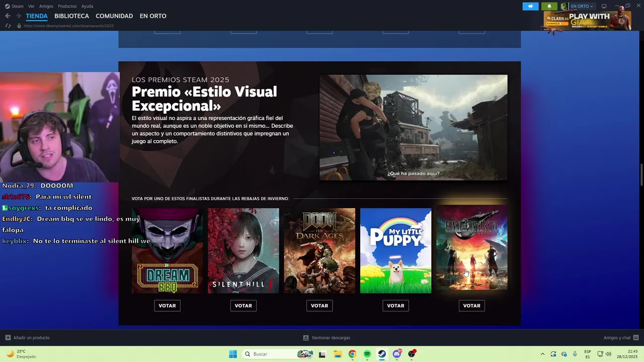Go to the BIBLIOTECA tab
Screen dimensions: 644x362
coord(71,16)
